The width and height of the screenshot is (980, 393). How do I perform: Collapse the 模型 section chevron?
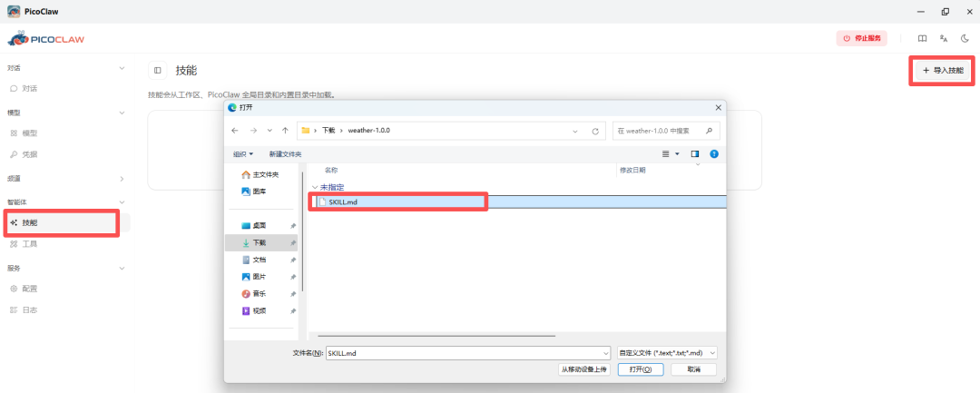tap(122, 113)
